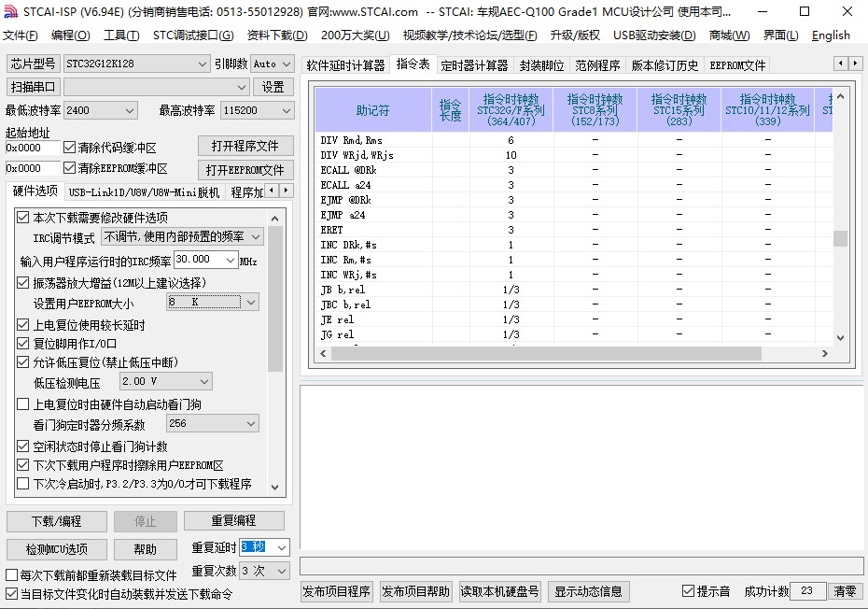Open the 资料下载(D) menu
868x609 pixels.
coord(276,35)
